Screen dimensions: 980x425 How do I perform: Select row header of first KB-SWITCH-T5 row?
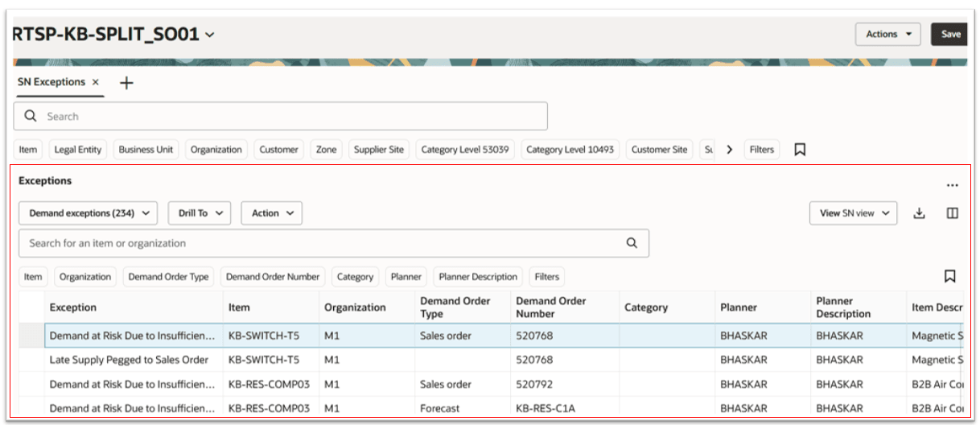click(32, 336)
